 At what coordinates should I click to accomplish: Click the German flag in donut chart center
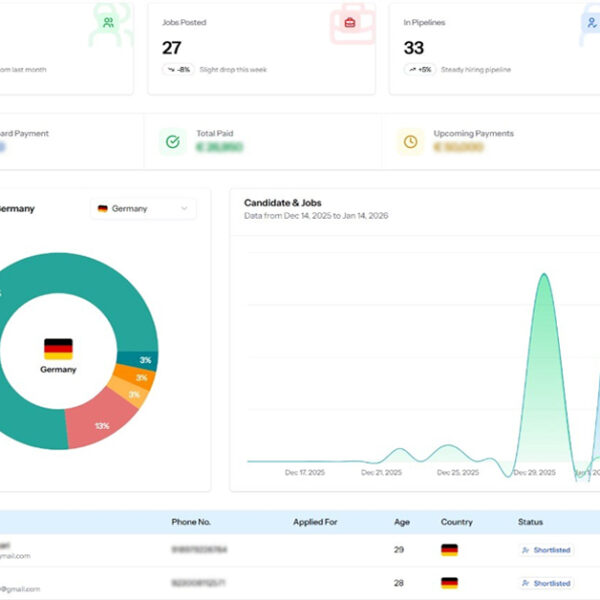(58, 349)
